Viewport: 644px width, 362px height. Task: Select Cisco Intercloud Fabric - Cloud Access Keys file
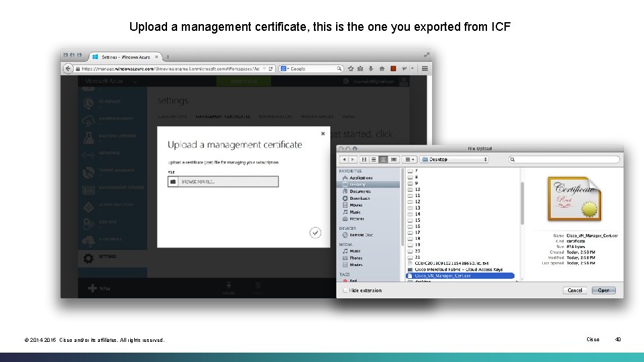pyautogui.click(x=458, y=269)
